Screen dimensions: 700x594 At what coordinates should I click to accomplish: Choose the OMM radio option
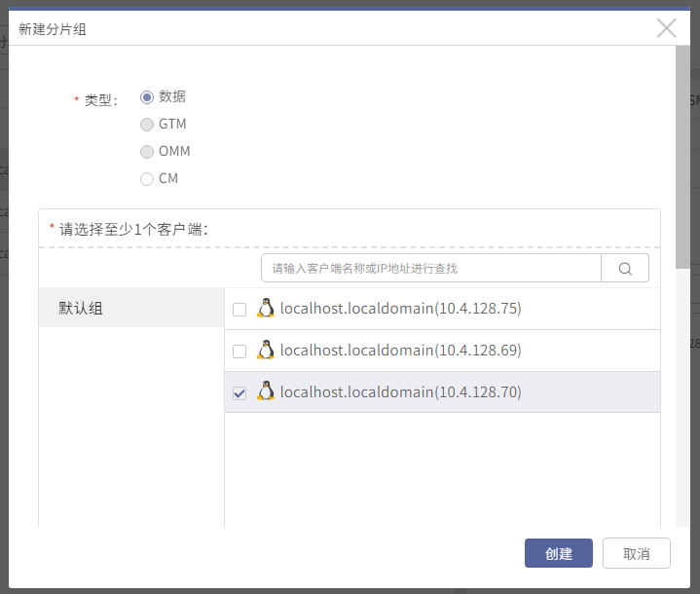tap(147, 152)
